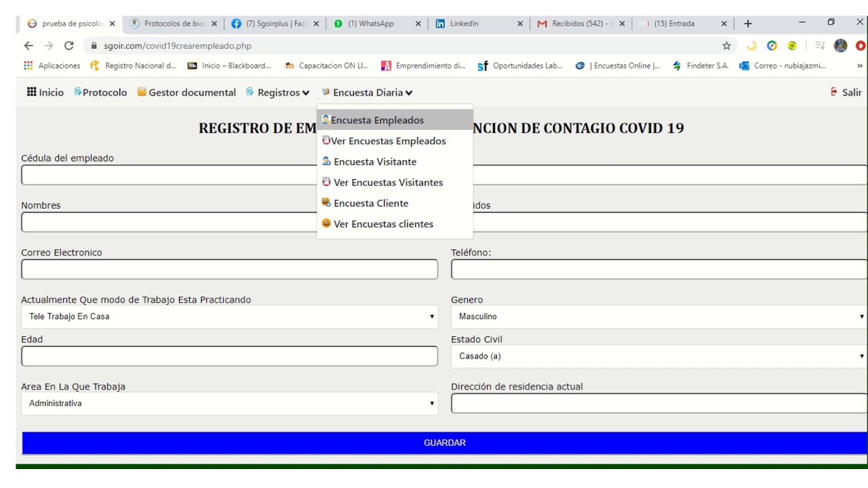868x488 pixels.
Task: Switch to the LinkedIn tab
Action: pos(477,23)
